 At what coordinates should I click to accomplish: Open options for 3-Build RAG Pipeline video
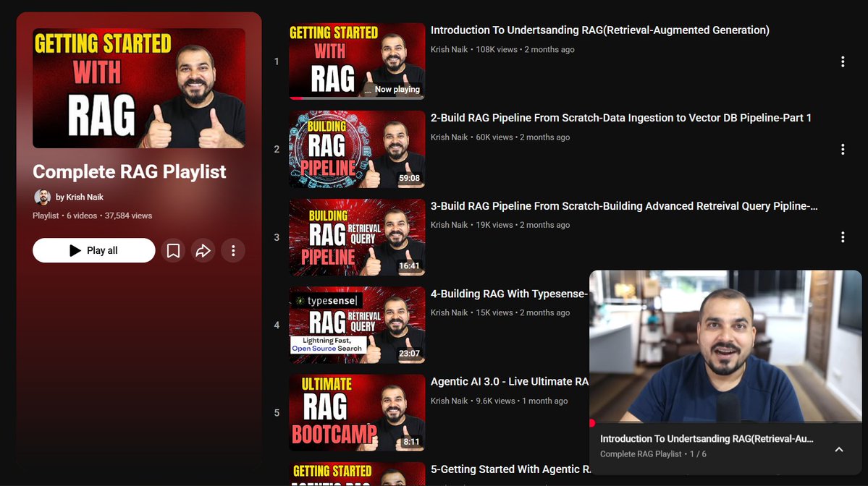tap(843, 237)
